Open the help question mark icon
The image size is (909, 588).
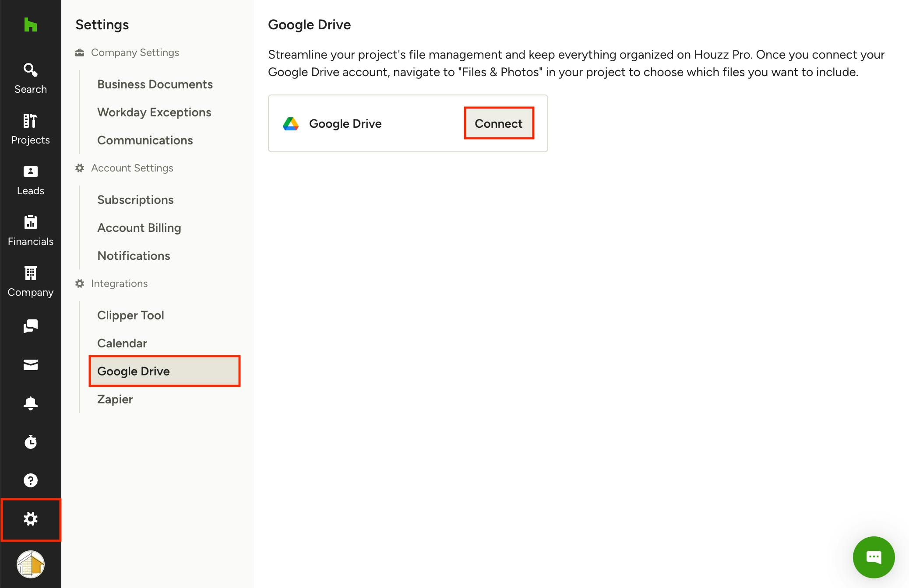coord(30,480)
